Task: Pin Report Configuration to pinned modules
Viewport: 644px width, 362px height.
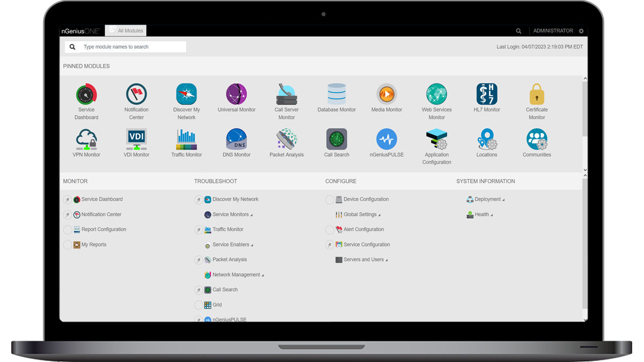Action: pos(68,230)
